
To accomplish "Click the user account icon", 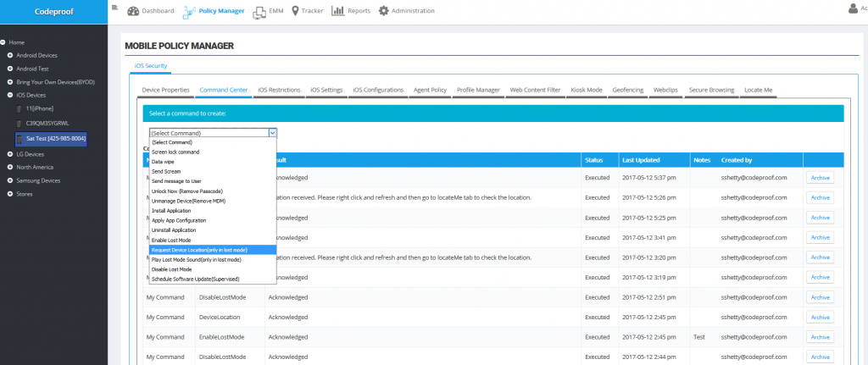I will [x=853, y=8].
